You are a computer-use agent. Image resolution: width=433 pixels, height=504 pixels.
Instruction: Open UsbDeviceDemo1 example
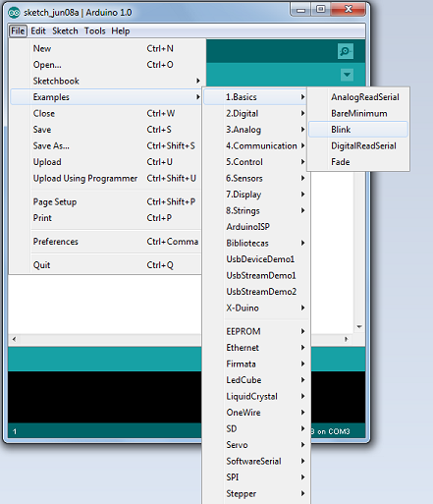pos(255,259)
